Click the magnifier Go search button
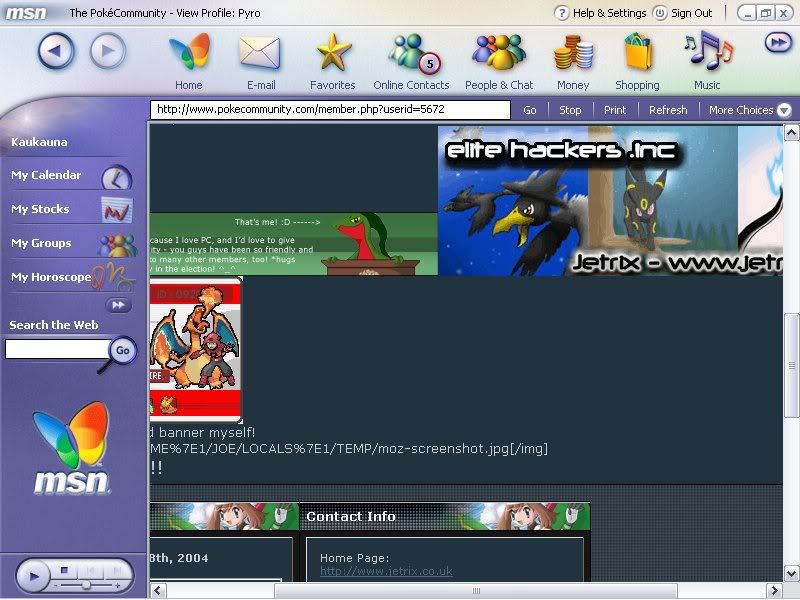The width and height of the screenshot is (800, 600). pyautogui.click(x=122, y=351)
